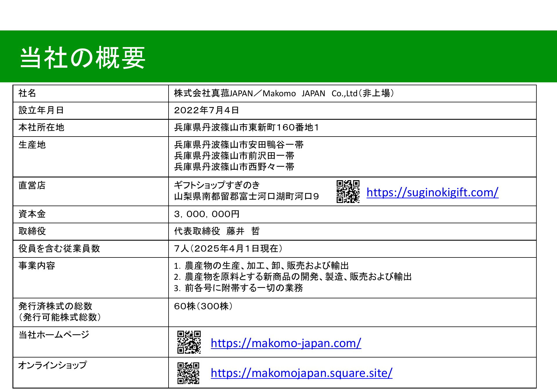The image size is (557, 392).
Task: Select the 資本金 label cell
Action: (x=91, y=214)
